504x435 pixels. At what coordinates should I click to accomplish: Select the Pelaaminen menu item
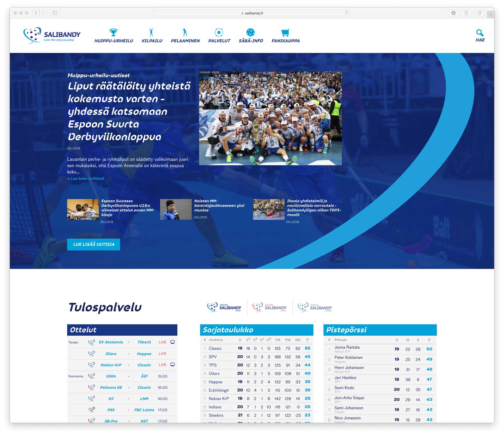pyautogui.click(x=185, y=35)
